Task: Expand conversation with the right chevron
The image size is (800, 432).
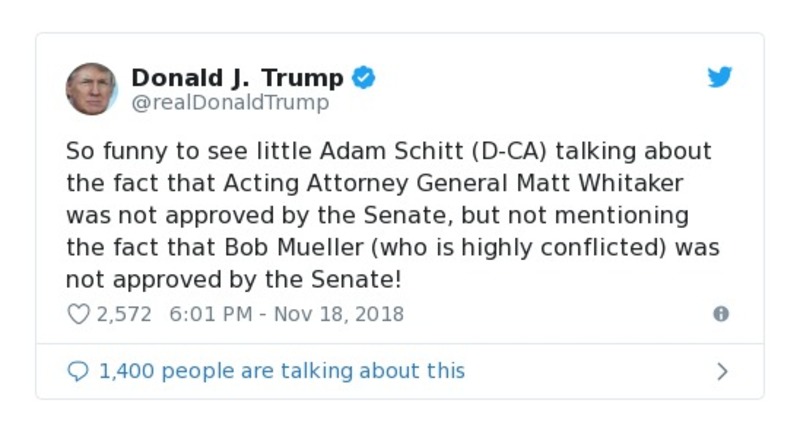Action: [722, 371]
